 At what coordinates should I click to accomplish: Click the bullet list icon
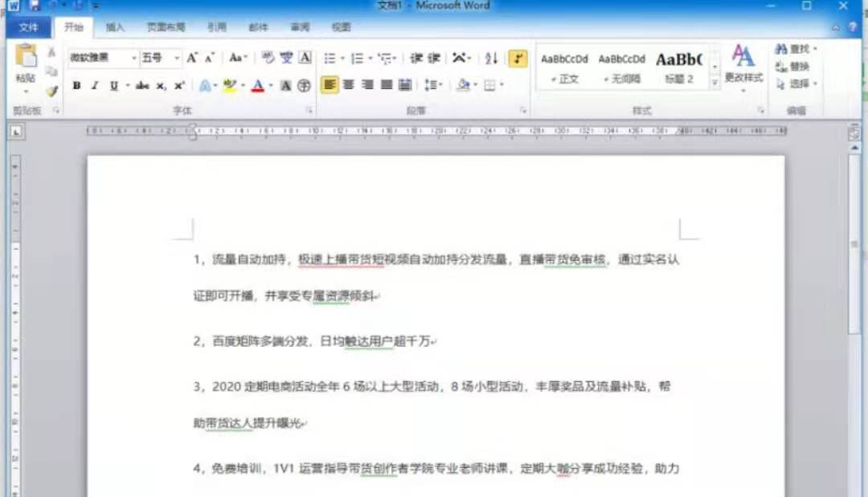pyautogui.click(x=330, y=59)
